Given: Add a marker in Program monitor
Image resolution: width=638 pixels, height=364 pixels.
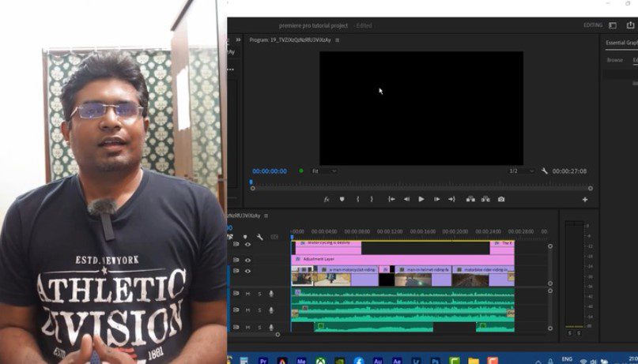Looking at the screenshot, I should [342, 199].
